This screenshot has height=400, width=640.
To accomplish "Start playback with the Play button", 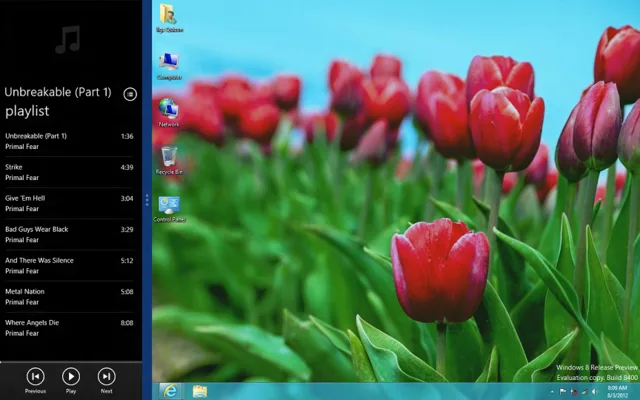I will click(71, 376).
